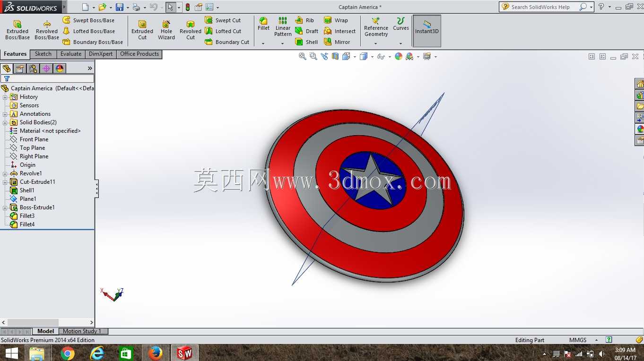644x361 pixels.
Task: Select the Draft tool
Action: tap(306, 31)
